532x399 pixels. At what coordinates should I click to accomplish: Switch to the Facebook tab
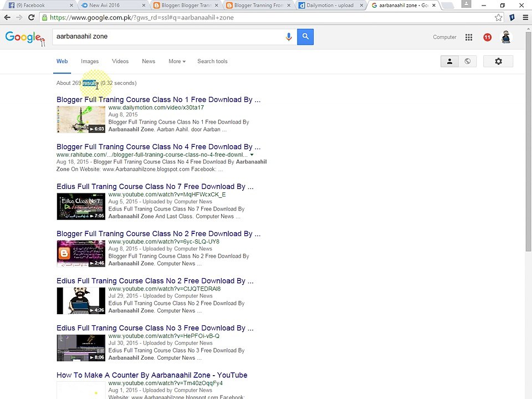click(x=40, y=6)
